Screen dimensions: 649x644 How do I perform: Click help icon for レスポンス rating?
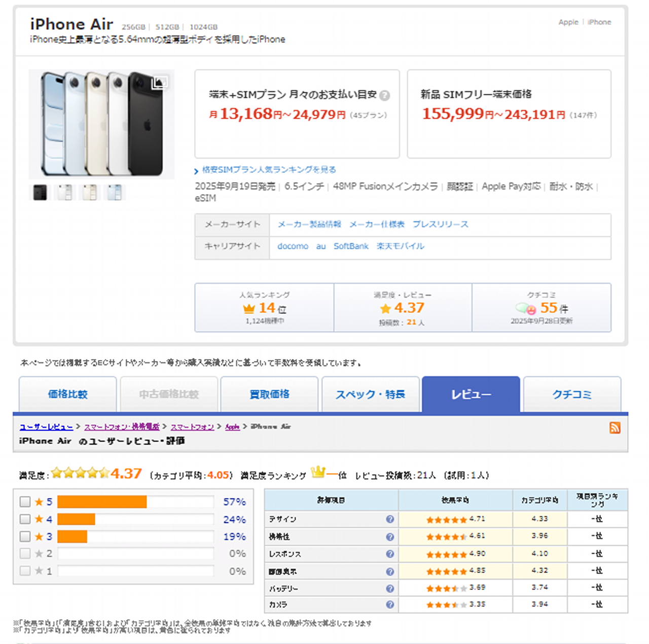coord(390,554)
